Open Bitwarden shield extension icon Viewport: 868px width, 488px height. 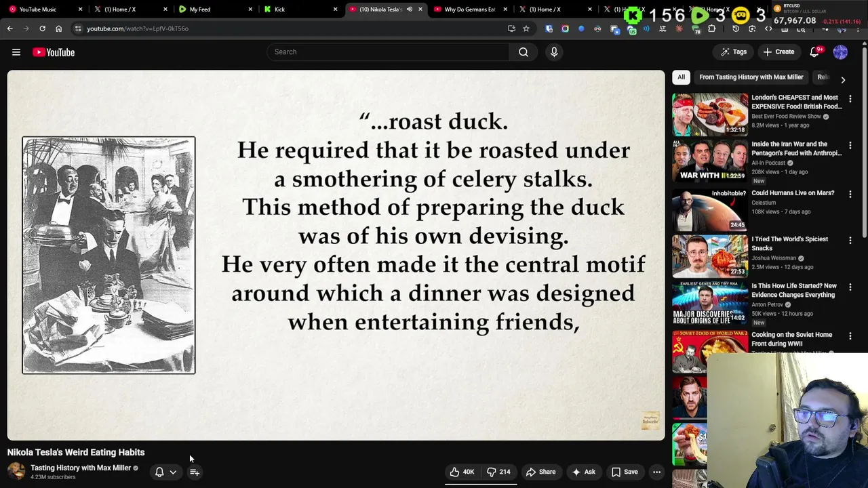pyautogui.click(x=549, y=28)
